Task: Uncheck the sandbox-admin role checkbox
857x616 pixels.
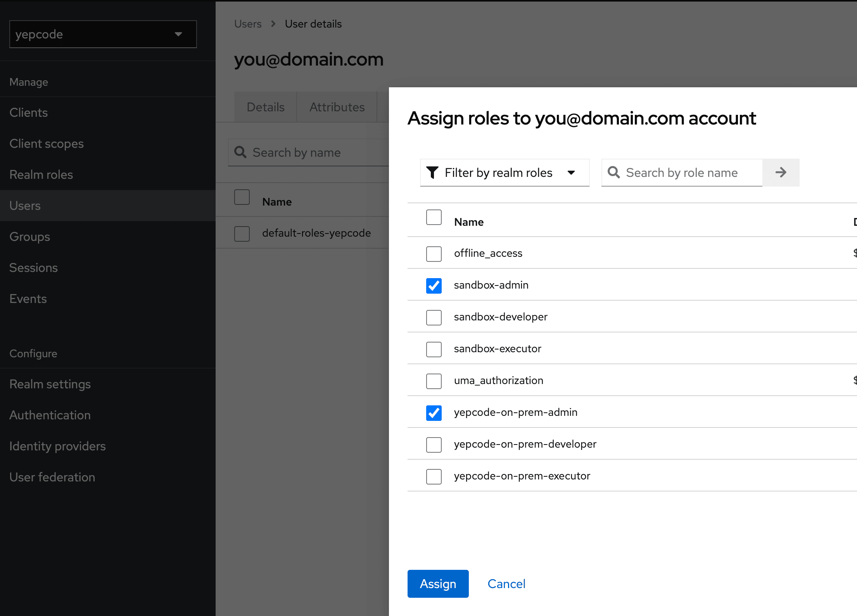Action: (x=434, y=286)
